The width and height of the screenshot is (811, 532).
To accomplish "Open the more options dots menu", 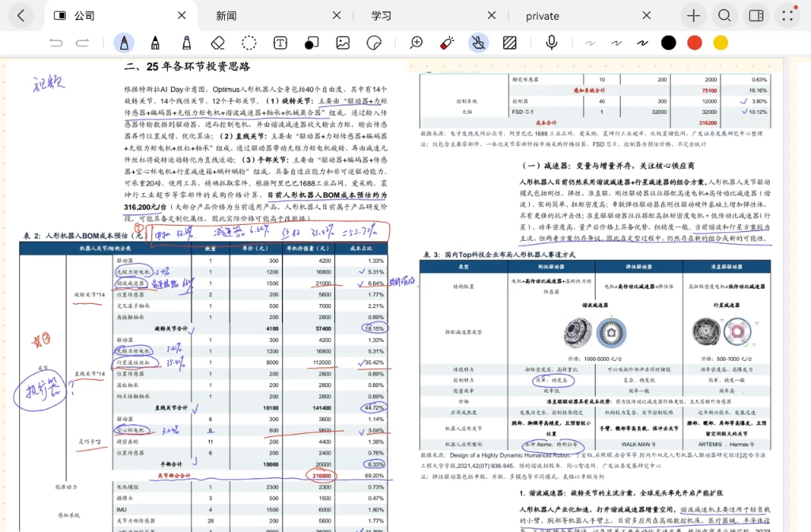I will click(x=788, y=16).
